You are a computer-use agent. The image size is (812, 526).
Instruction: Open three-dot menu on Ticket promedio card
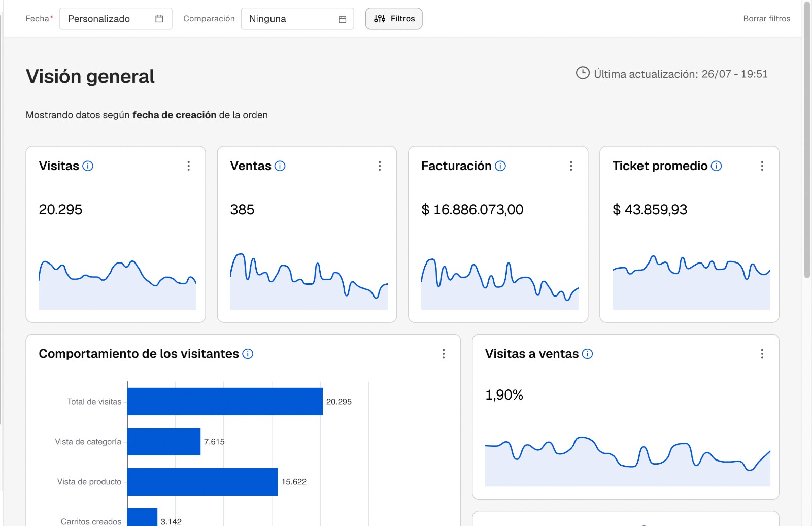coord(762,166)
